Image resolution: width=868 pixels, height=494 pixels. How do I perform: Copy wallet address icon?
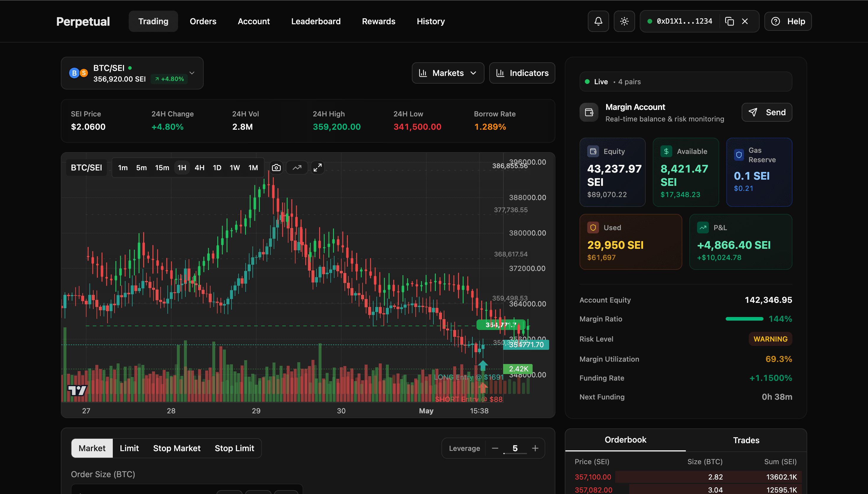point(729,21)
